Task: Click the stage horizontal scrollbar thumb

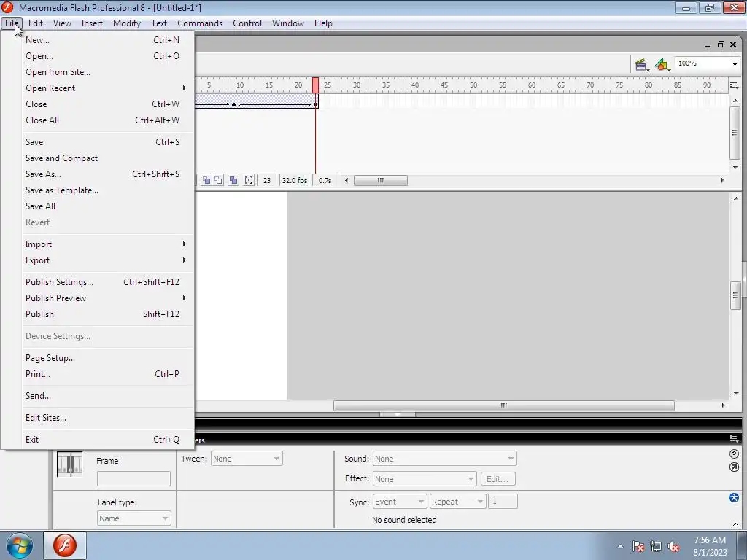Action: click(x=504, y=405)
